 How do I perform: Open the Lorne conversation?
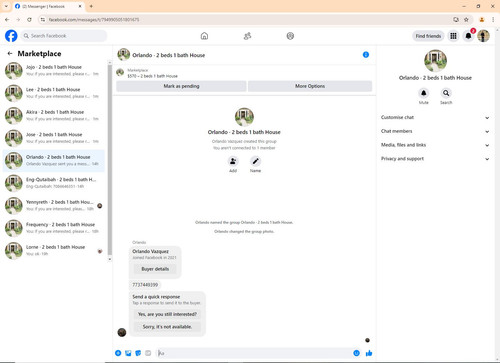click(54, 251)
